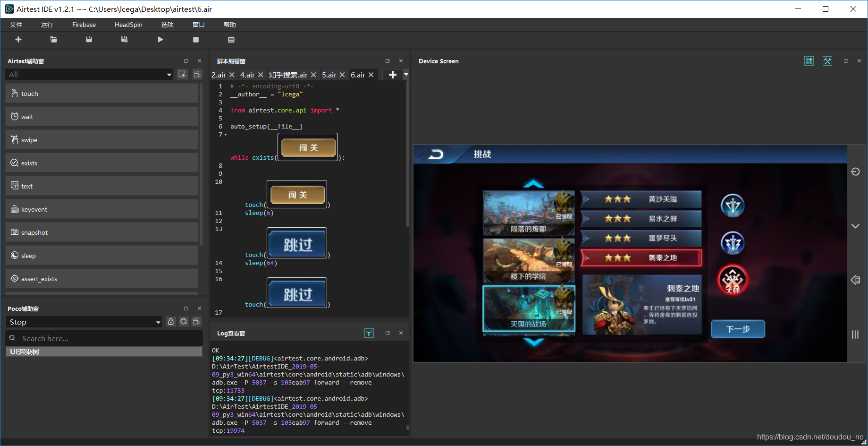Open the 运行 menu
The image size is (868, 446).
(x=47, y=25)
